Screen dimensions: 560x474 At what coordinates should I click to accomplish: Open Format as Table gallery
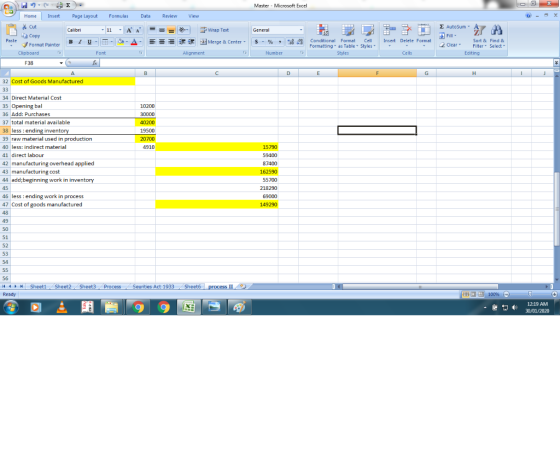348,36
